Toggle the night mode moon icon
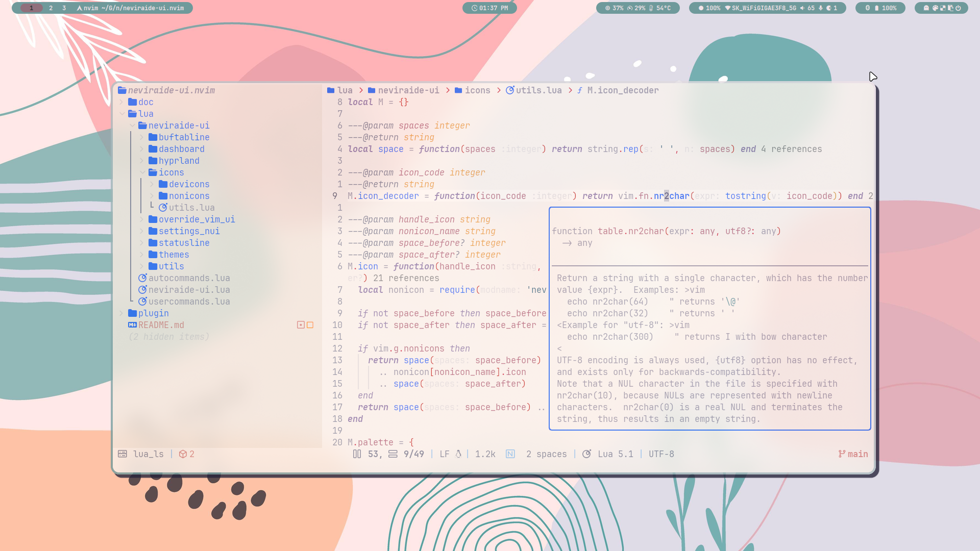This screenshot has height=551, width=980. (x=829, y=8)
